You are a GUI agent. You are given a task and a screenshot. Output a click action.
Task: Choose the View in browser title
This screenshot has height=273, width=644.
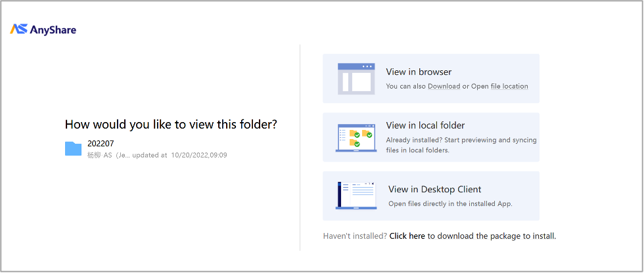[419, 72]
